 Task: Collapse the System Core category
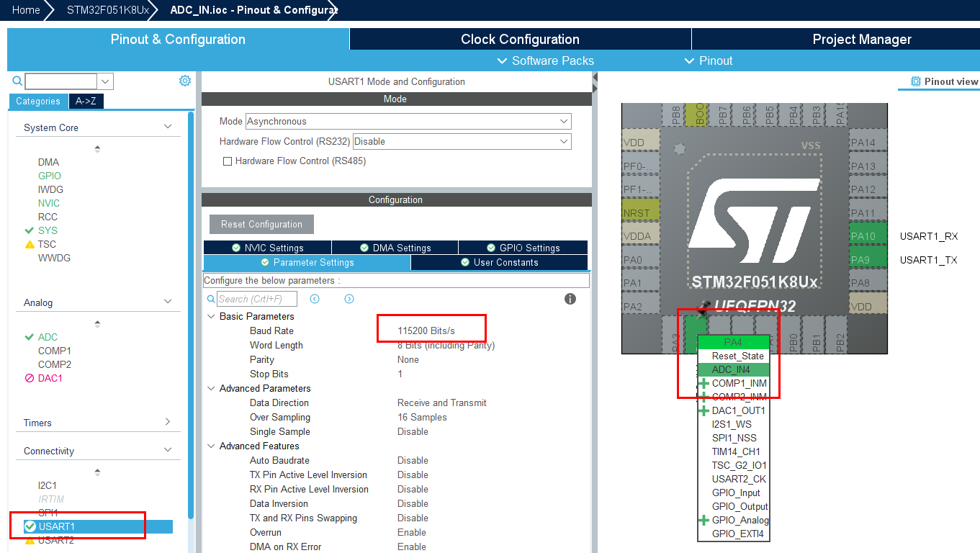coord(168,127)
